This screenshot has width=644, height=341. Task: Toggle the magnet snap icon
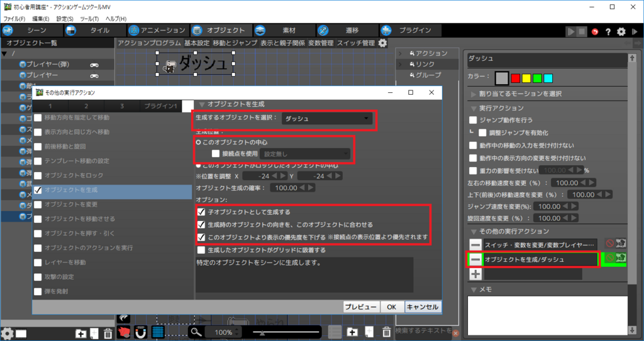140,332
